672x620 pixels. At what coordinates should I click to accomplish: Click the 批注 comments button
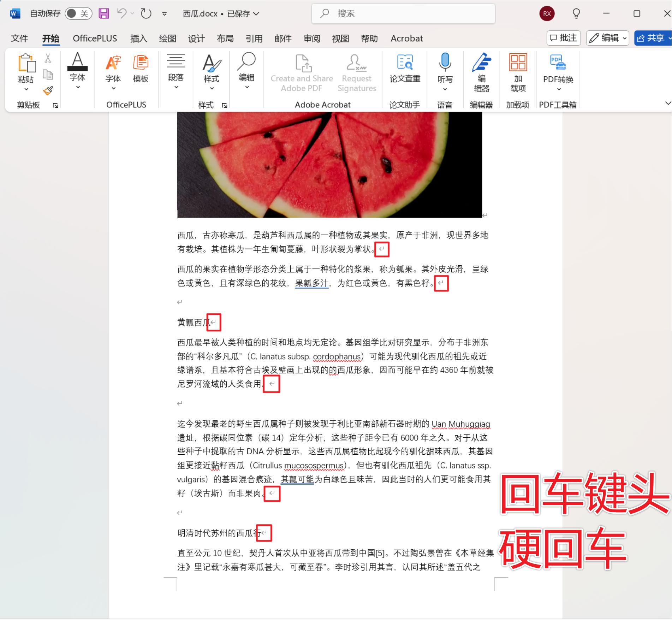[564, 38]
